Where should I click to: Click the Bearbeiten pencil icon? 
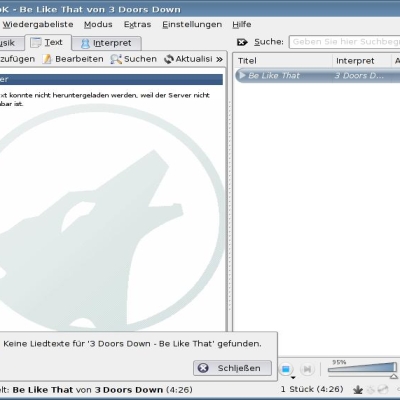(47, 59)
